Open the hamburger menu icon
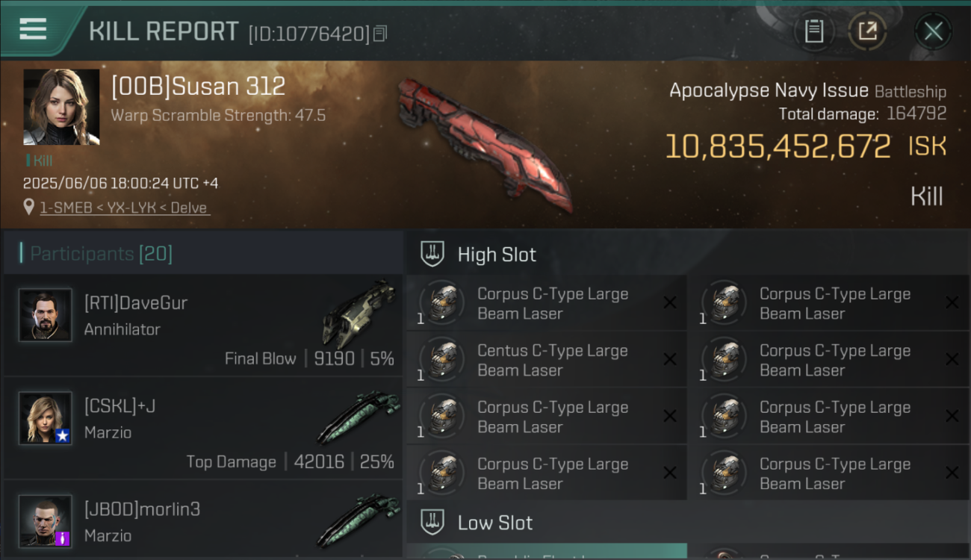 pyautogui.click(x=33, y=29)
